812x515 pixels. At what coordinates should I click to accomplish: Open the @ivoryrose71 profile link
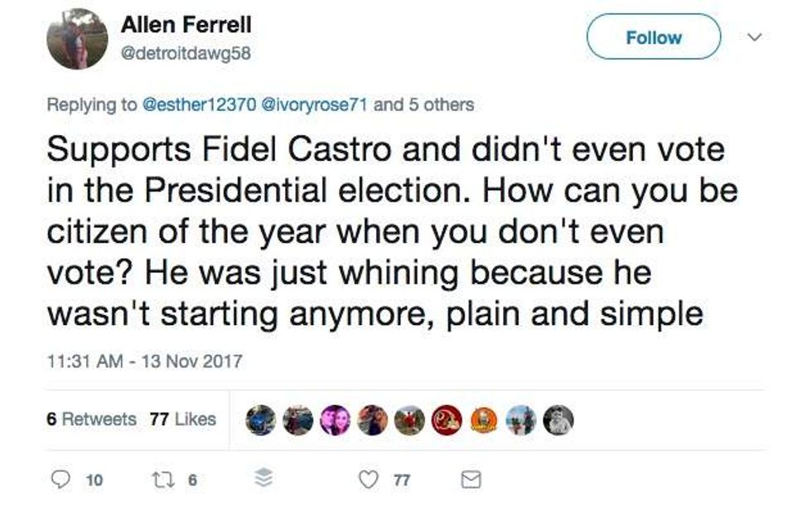(x=316, y=104)
